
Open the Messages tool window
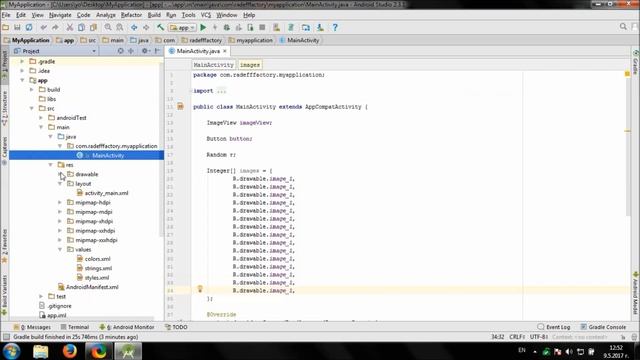click(x=32, y=327)
